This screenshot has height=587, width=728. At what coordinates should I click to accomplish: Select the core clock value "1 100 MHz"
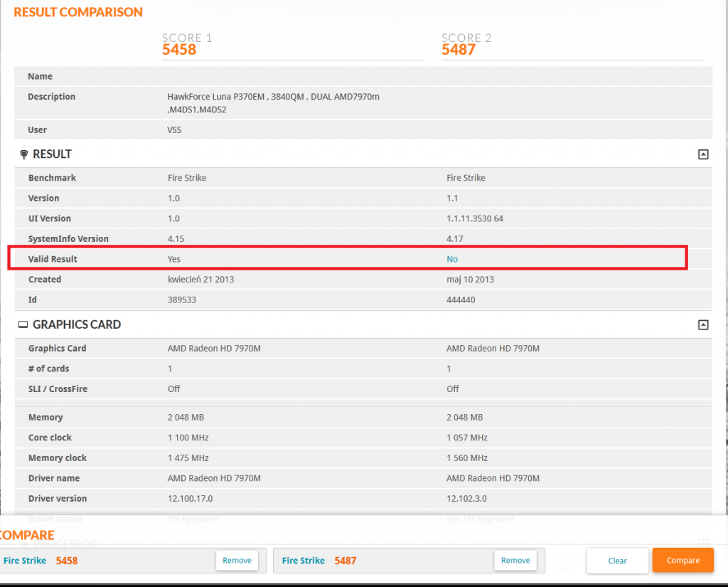point(188,438)
